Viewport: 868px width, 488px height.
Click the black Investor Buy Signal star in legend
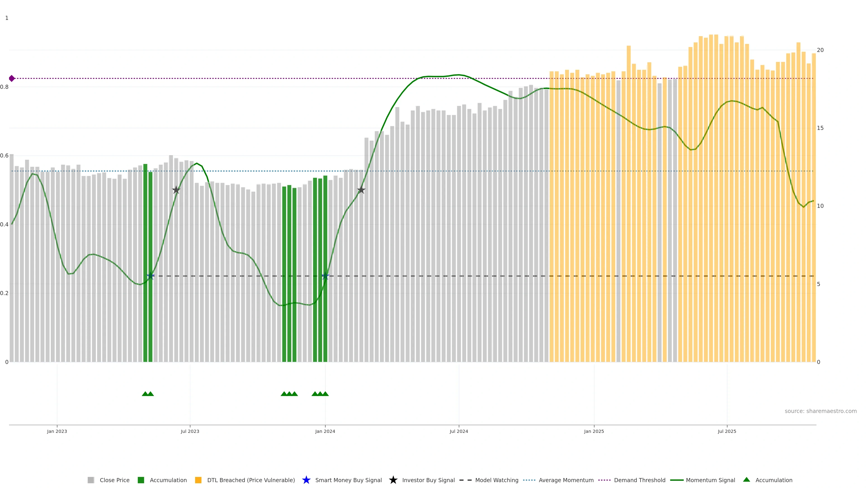tap(393, 480)
